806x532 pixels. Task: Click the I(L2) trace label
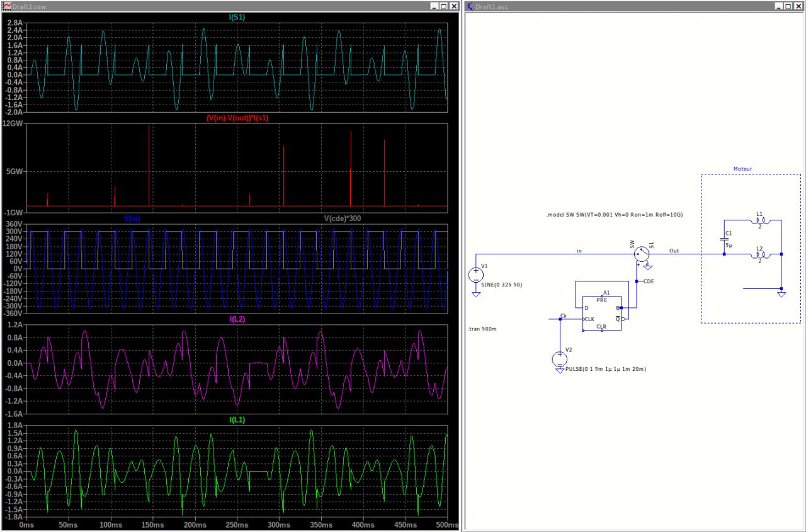(237, 319)
